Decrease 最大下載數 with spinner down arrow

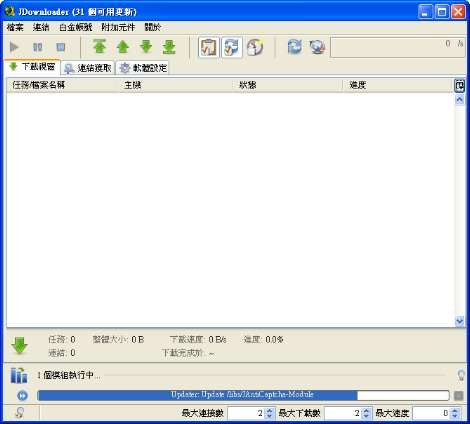[x=366, y=416]
